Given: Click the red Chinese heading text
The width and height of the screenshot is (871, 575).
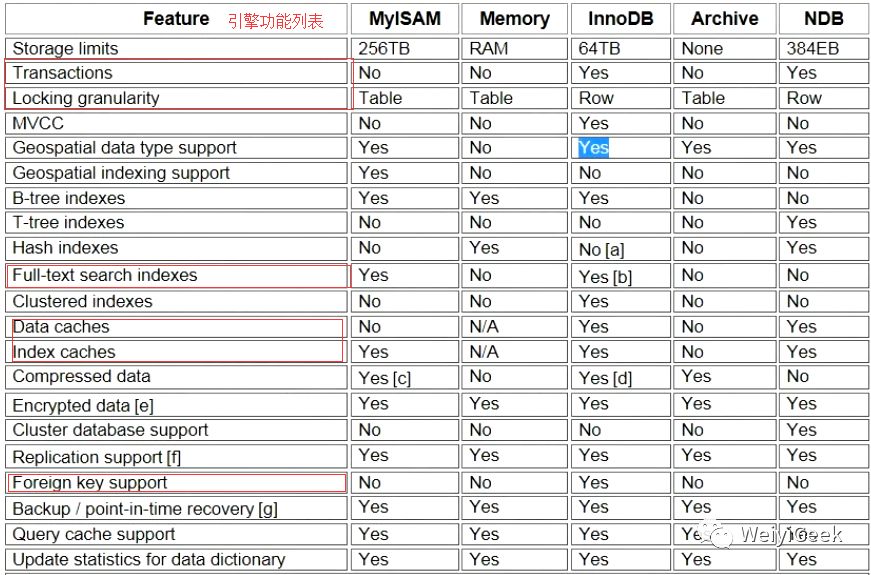Looking at the screenshot, I should (x=276, y=20).
